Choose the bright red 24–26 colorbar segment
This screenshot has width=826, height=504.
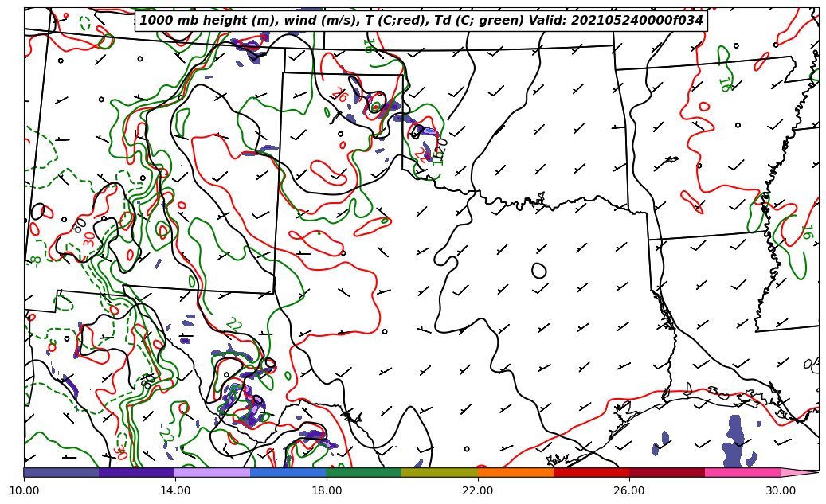591,472
